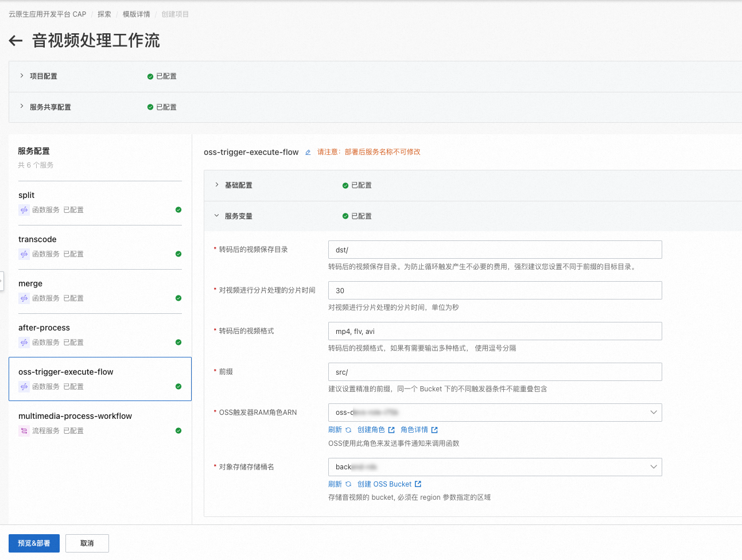Open the 模版详情 breadcrumb link
The image size is (742, 560).
137,14
